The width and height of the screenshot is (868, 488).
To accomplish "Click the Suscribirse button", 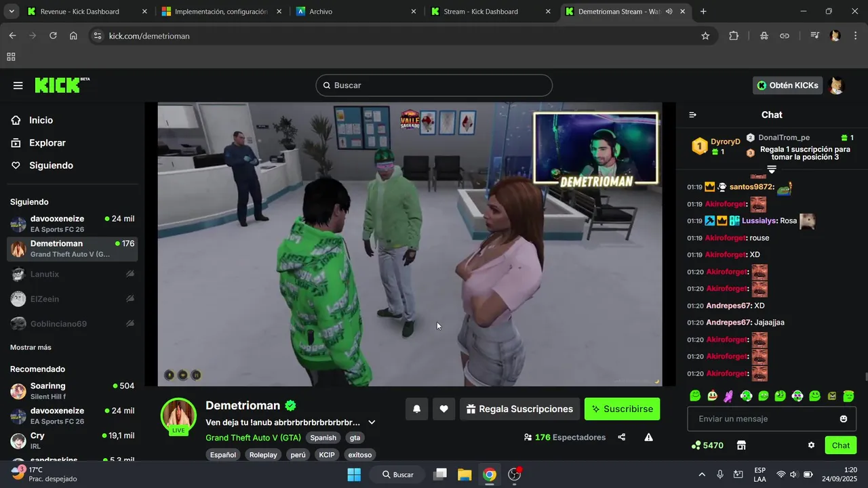I will pyautogui.click(x=622, y=409).
